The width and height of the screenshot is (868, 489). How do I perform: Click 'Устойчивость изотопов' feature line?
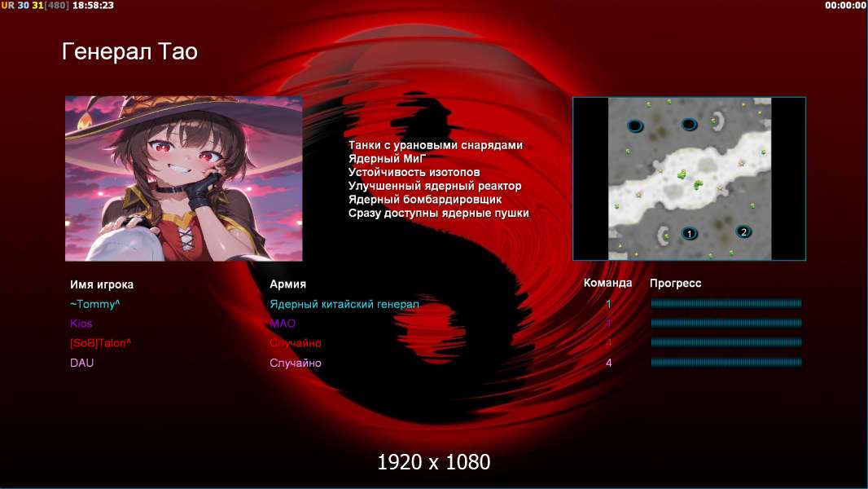click(x=414, y=172)
